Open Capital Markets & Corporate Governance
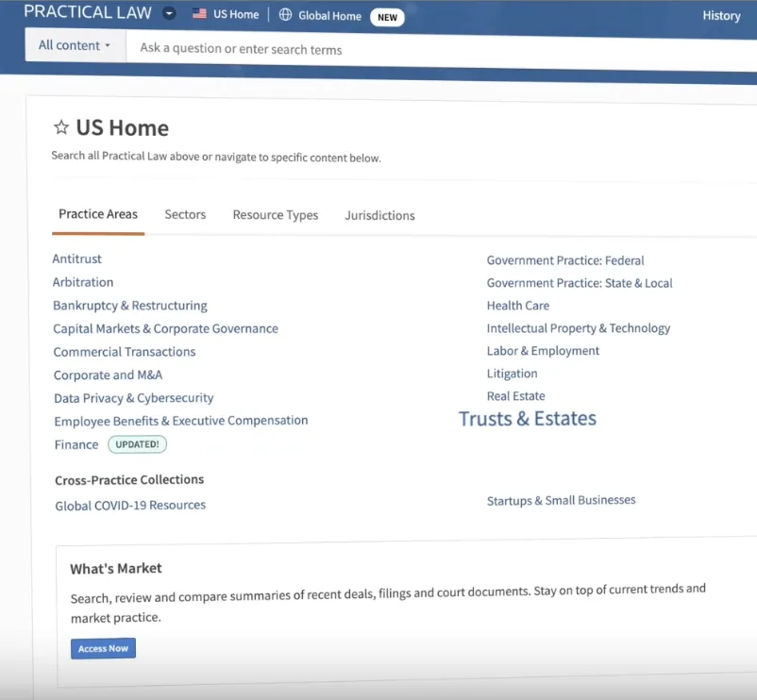The height and width of the screenshot is (700, 757). 165,329
